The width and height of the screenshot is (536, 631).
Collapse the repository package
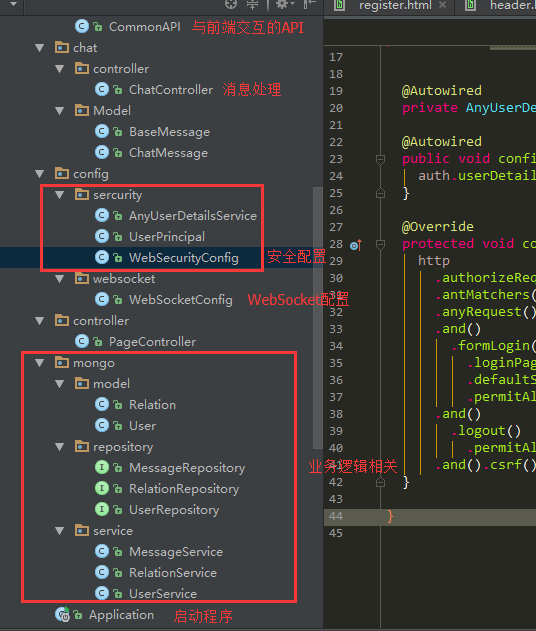(x=60, y=447)
